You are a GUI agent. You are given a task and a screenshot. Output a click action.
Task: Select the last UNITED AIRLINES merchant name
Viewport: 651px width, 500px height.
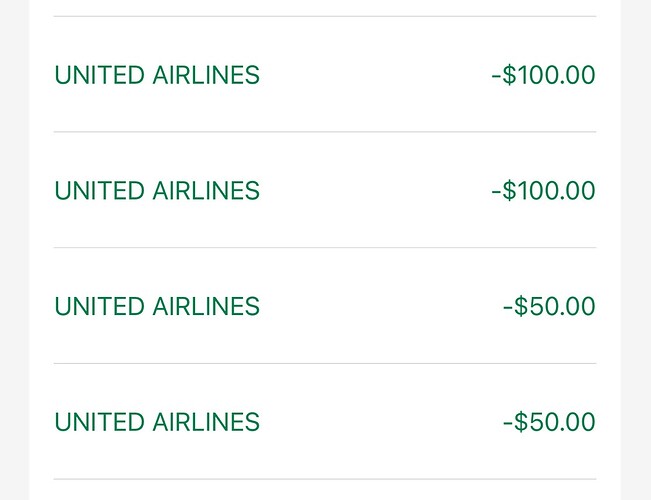click(x=157, y=422)
